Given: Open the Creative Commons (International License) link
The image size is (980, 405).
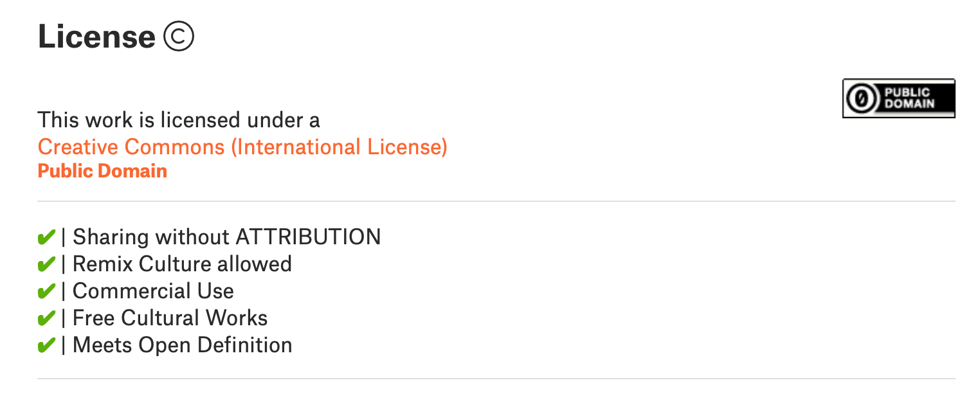Looking at the screenshot, I should (x=242, y=147).
